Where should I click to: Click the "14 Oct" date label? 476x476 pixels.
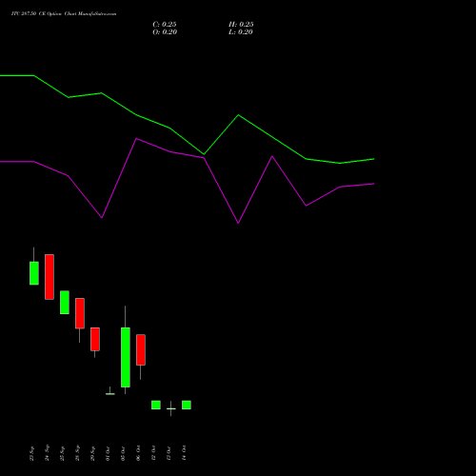point(184,453)
